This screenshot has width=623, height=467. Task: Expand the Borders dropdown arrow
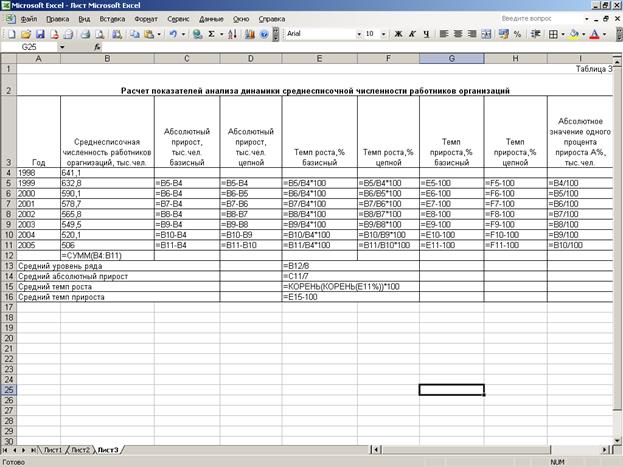[563, 34]
